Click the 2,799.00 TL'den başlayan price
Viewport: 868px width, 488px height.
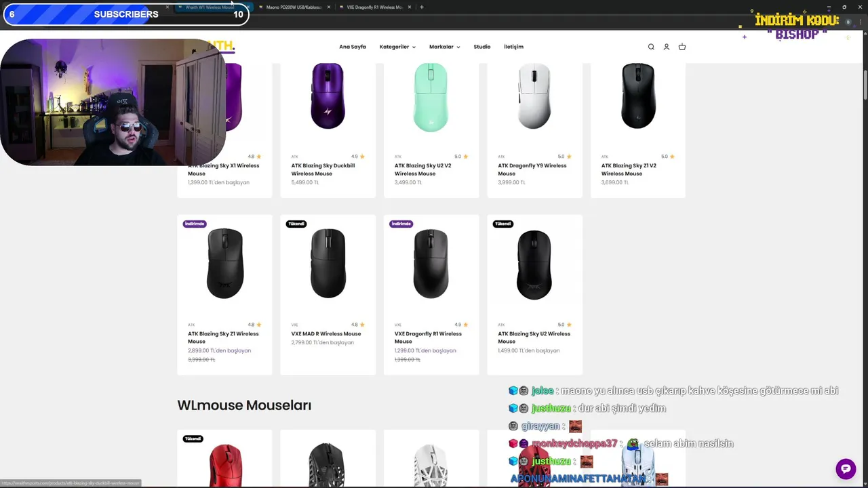pos(322,342)
